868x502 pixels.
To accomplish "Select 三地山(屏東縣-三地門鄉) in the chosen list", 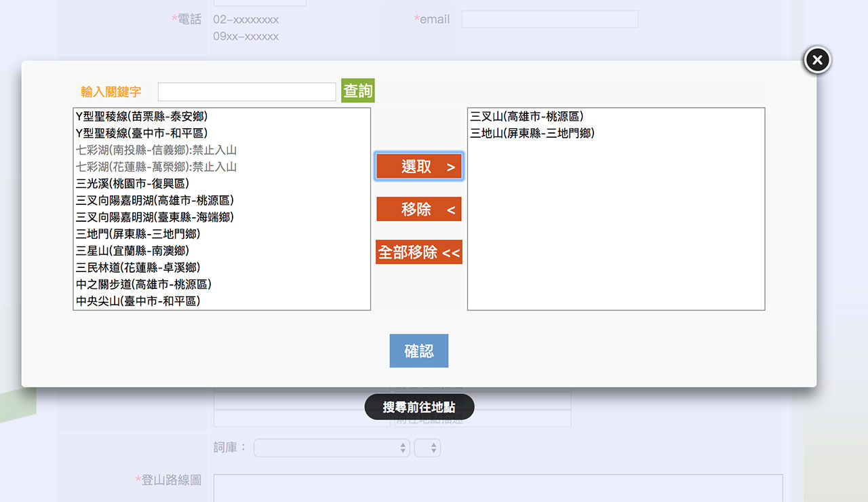I will pos(532,134).
